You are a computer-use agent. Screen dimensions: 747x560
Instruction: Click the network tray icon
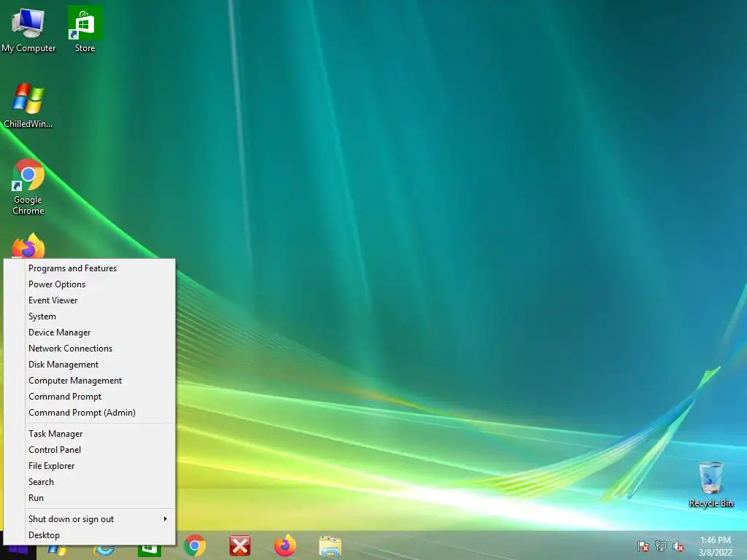[661, 545]
